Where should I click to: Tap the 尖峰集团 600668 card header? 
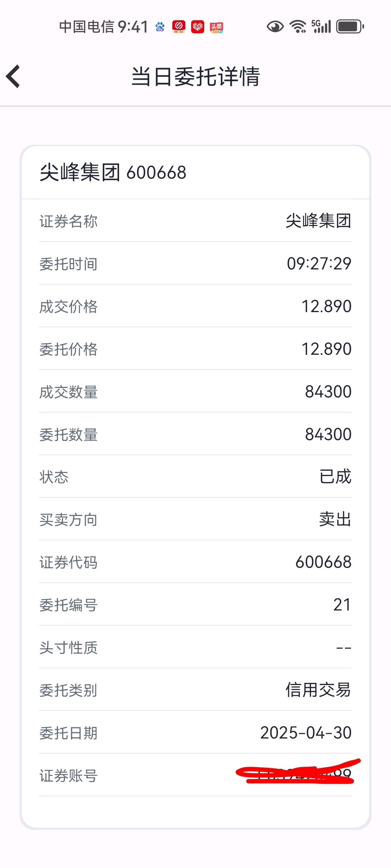pyautogui.click(x=195, y=173)
